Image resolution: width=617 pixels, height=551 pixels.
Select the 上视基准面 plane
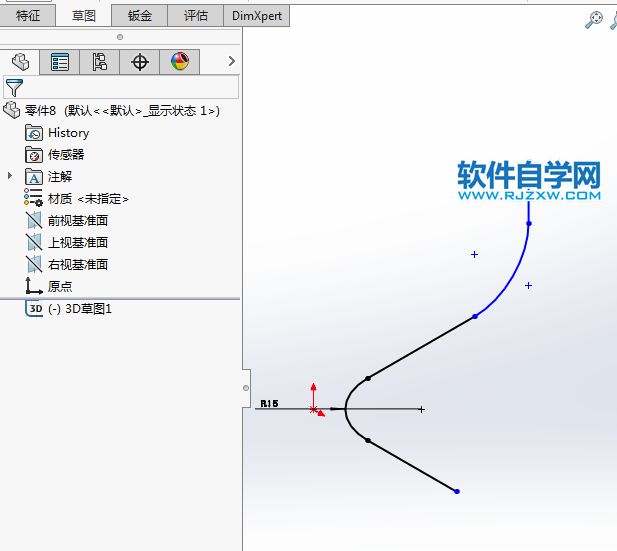78,243
